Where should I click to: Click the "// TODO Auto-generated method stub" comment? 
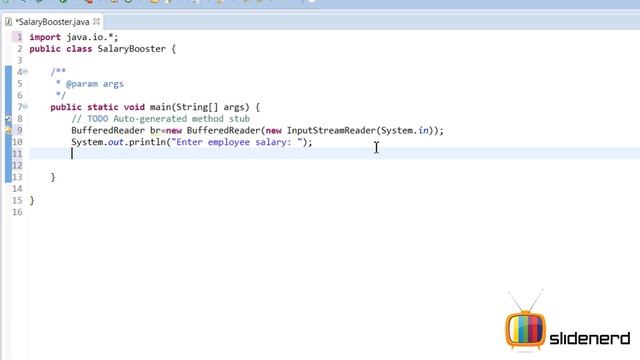click(x=160, y=119)
